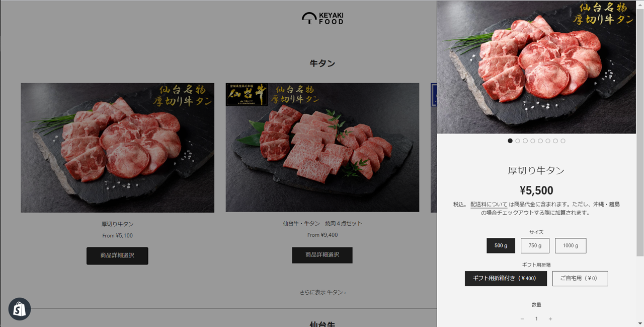Click 商品詳細選択 under 仙台牛・牛タン 焼肉4点セット
The image size is (644, 327).
pyautogui.click(x=323, y=255)
